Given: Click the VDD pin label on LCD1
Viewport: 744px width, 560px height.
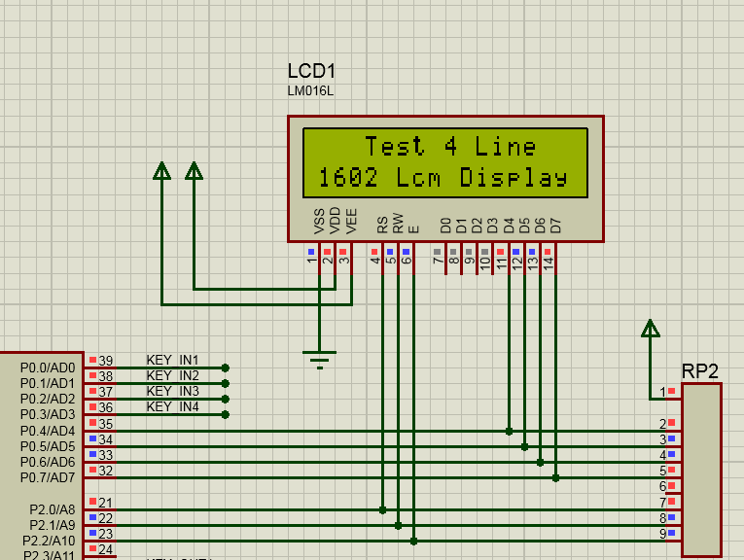Looking at the screenshot, I should [x=335, y=221].
